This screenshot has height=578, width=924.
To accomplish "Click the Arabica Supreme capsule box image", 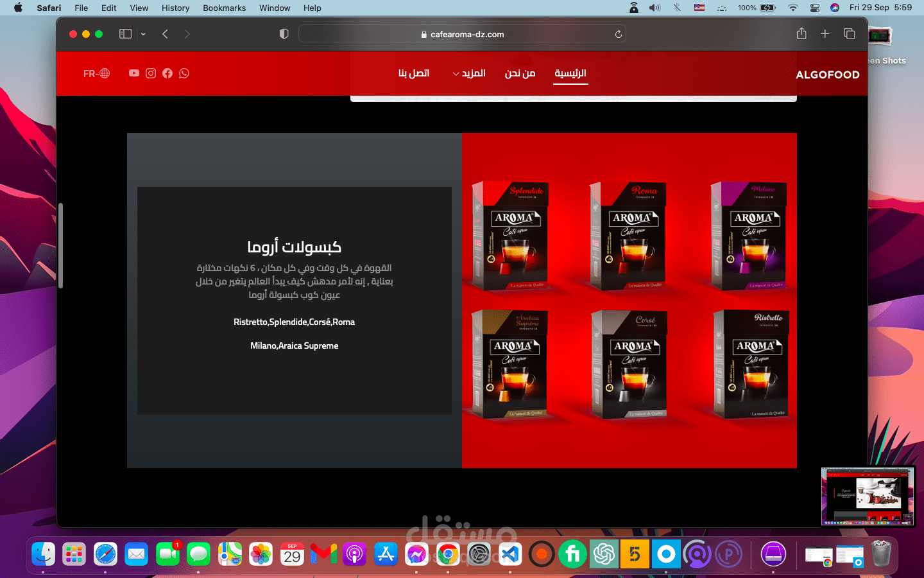I will tap(509, 364).
